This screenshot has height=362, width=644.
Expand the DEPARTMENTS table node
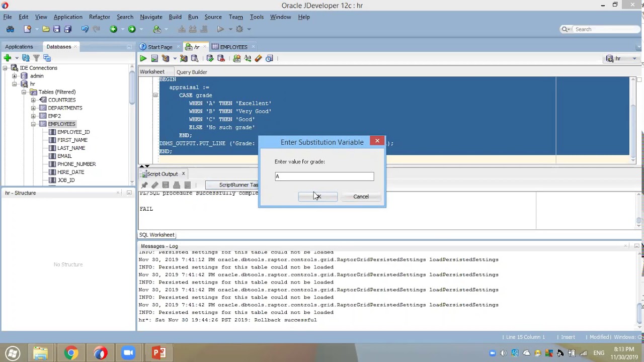tap(33, 108)
